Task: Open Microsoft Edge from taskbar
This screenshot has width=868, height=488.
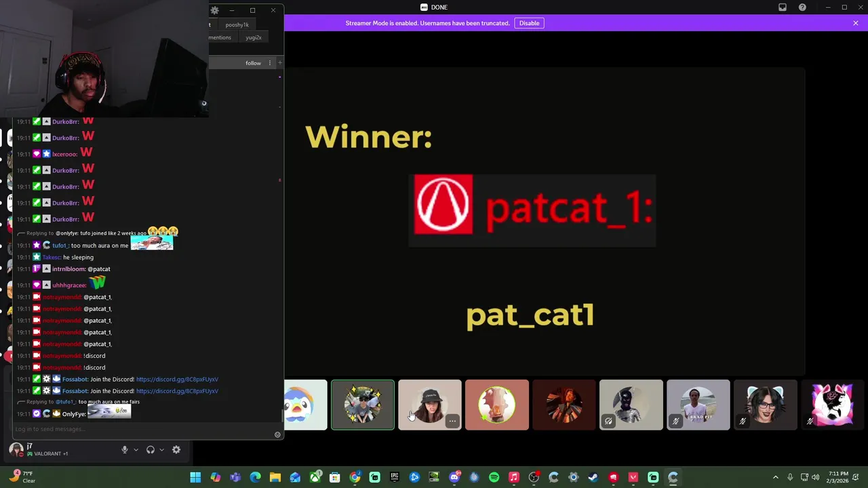Action: pyautogui.click(x=255, y=477)
